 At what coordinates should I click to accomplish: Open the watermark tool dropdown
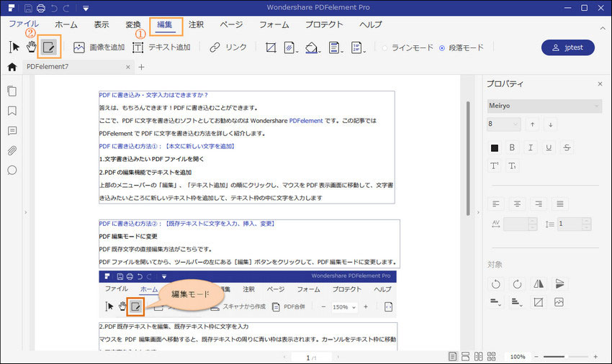point(290,47)
